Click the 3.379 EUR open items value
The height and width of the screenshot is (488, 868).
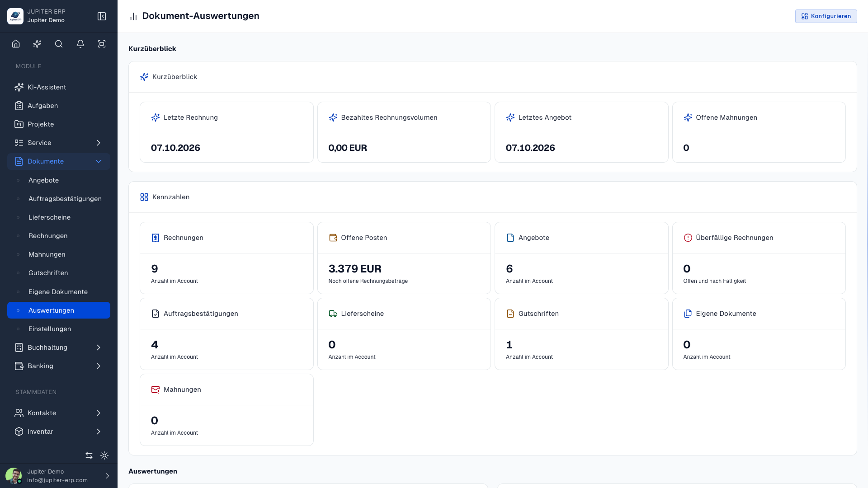tap(355, 269)
